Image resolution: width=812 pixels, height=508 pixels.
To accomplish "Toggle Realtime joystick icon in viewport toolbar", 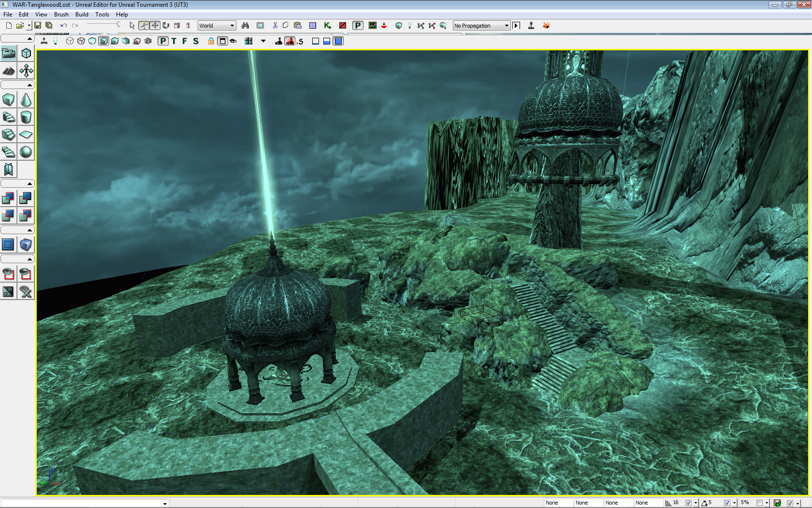I will click(44, 41).
